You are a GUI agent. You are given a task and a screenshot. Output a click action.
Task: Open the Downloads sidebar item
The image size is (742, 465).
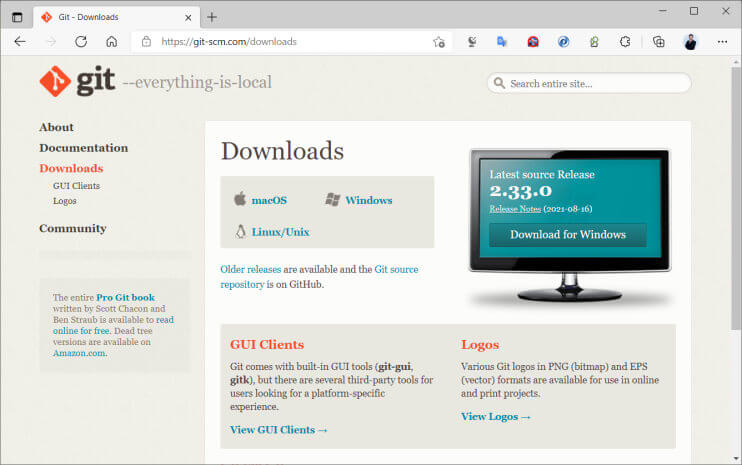pos(71,168)
